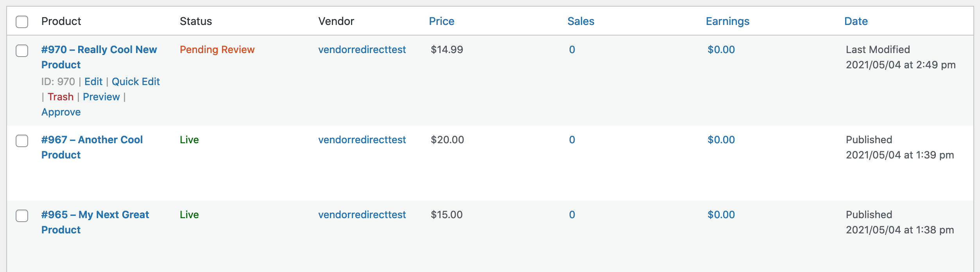Image resolution: width=980 pixels, height=272 pixels.
Task: Sort products by Sales column header
Action: tap(580, 21)
